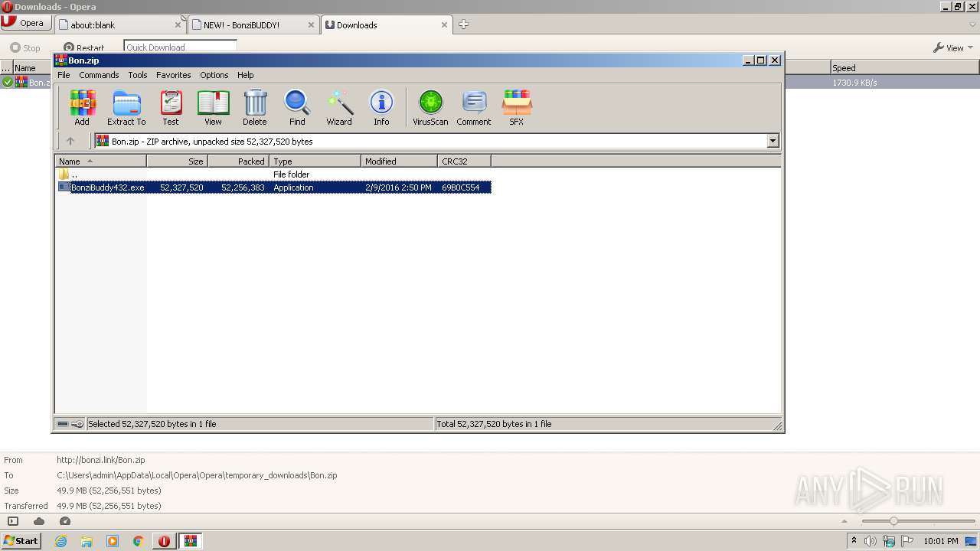
Task: Click the Stop download button
Action: coord(24,47)
